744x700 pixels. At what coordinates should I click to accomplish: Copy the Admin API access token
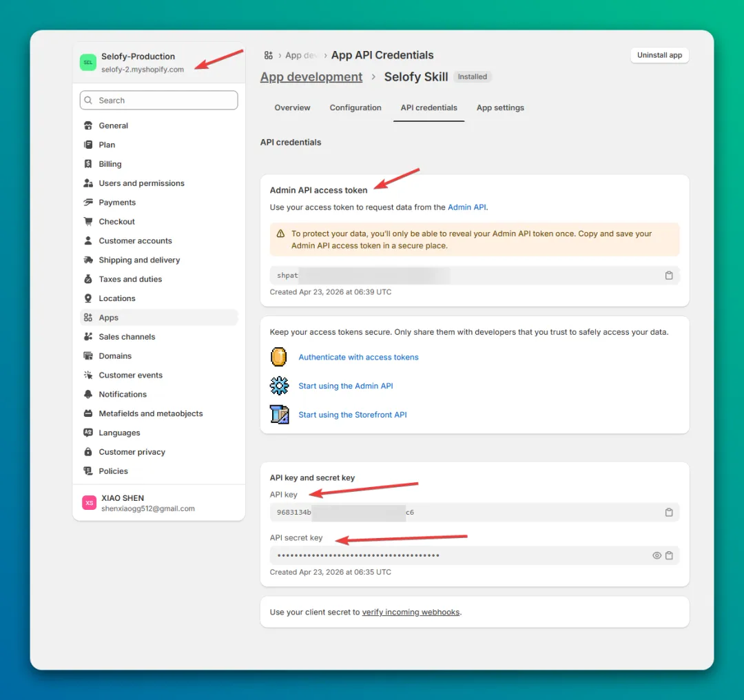click(669, 276)
